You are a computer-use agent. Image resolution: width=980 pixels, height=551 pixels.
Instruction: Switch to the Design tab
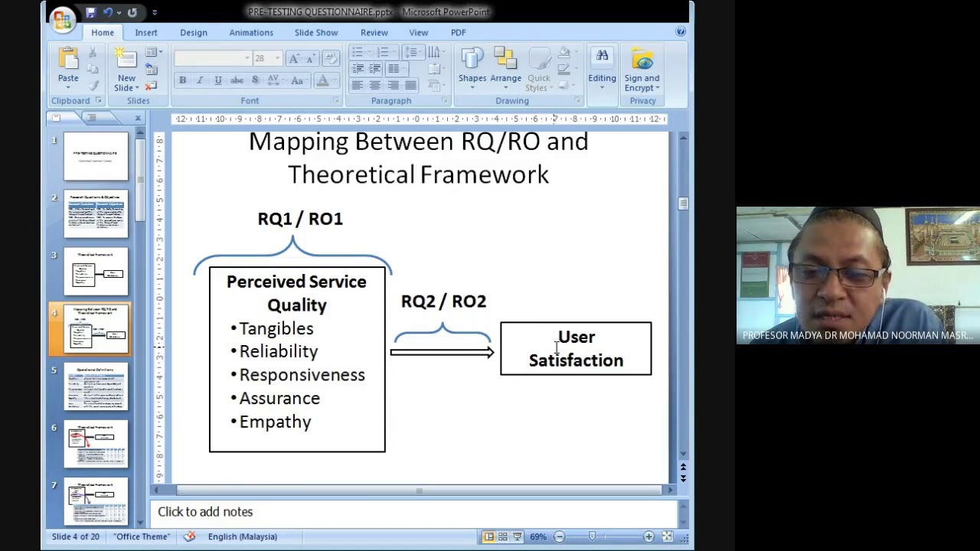194,32
